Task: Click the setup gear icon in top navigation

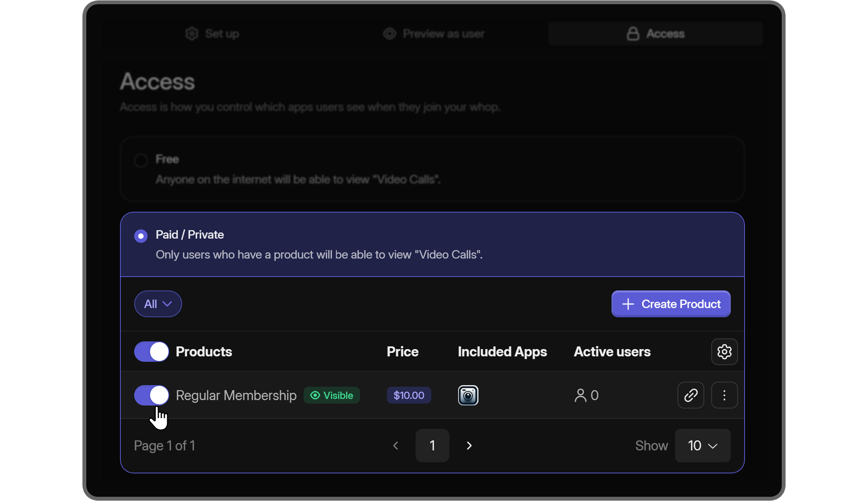Action: (192, 33)
